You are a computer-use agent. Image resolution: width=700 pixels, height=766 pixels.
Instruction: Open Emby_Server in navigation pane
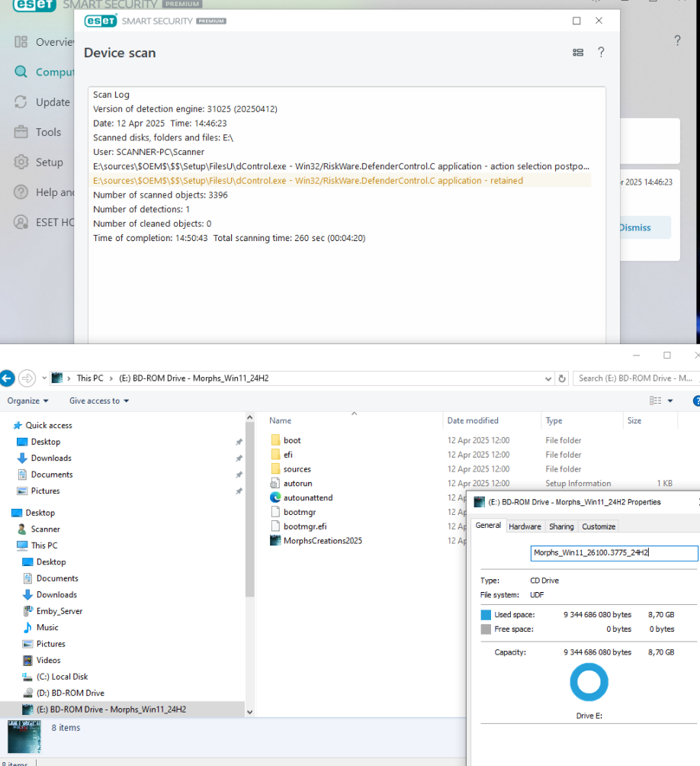(59, 611)
